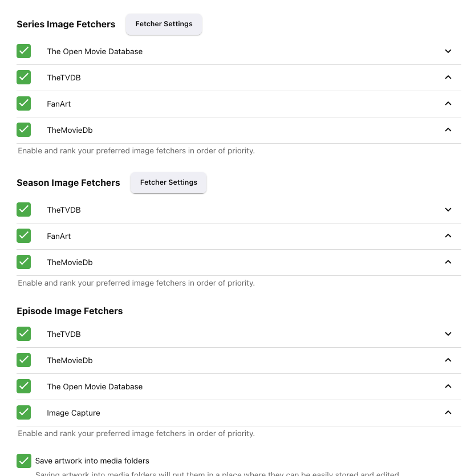The height and width of the screenshot is (476, 475).
Task: Move Episode TheTVDB fetcher down
Action: click(448, 334)
